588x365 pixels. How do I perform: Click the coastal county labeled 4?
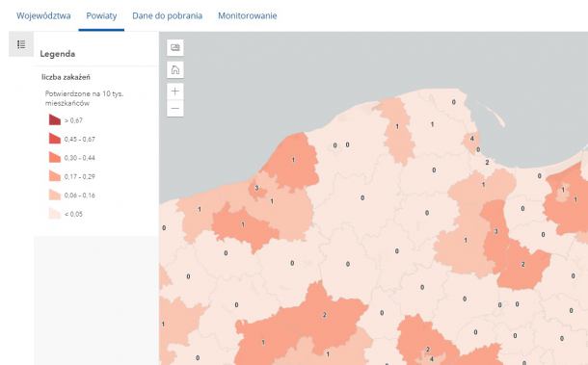pyautogui.click(x=471, y=140)
